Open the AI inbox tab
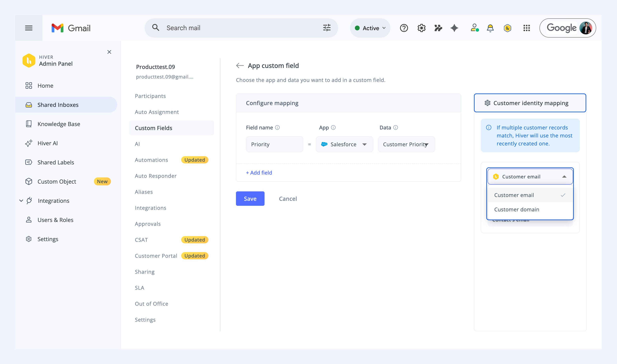Screen dimensions: 617x364 coord(137,144)
